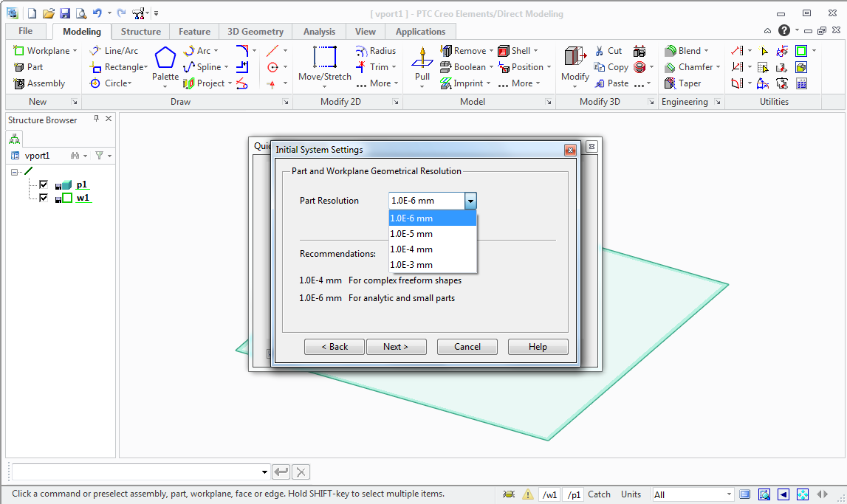Click the New file icon in quick access toolbar
847x504 pixels.
tap(32, 13)
